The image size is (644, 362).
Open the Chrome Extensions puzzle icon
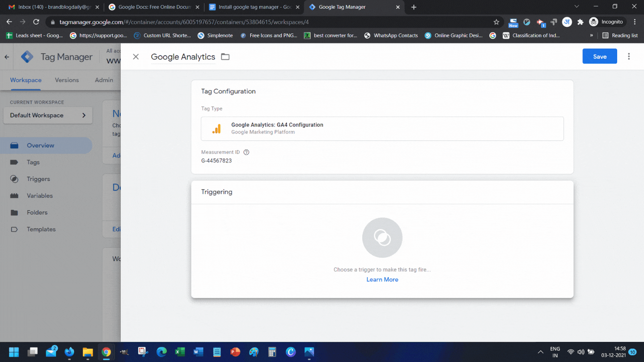[x=580, y=22]
